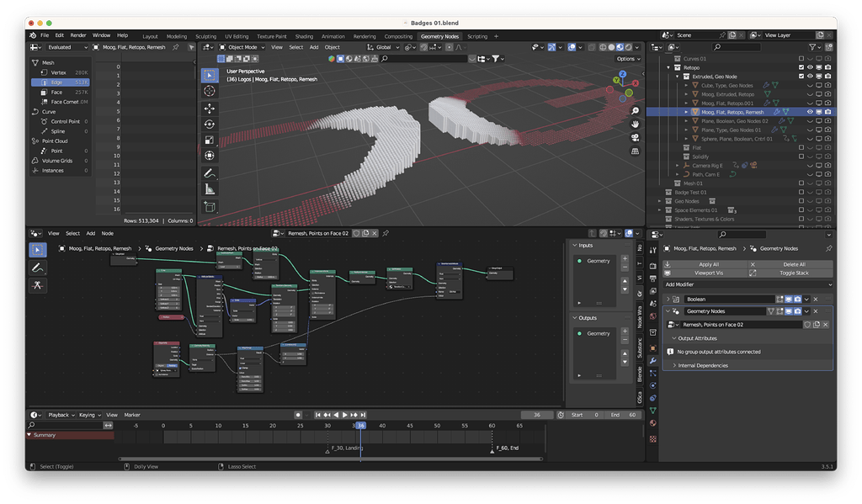Open the Object Mode dropdown
862x504 pixels.
(x=242, y=47)
